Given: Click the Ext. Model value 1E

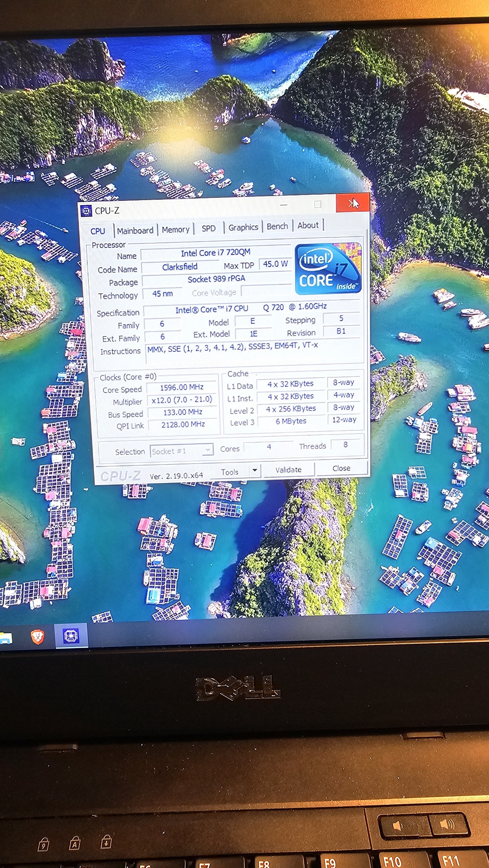Looking at the screenshot, I should [x=254, y=334].
